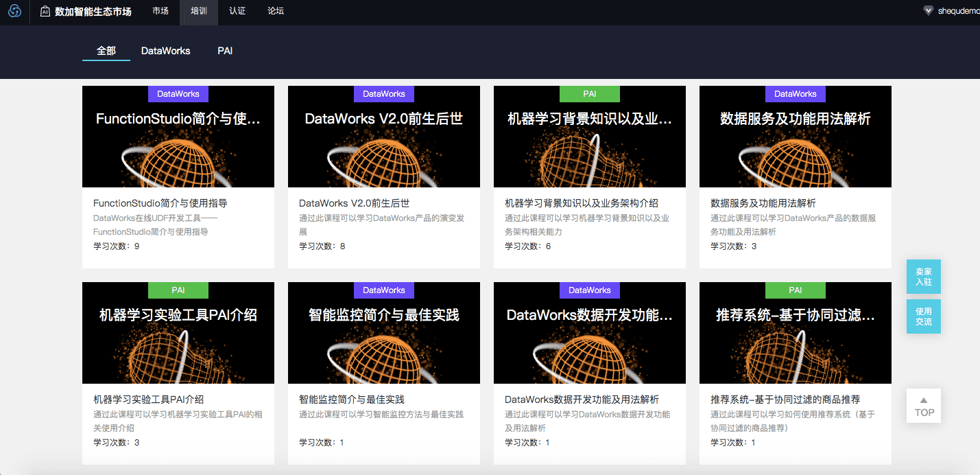Open DataWorks V2.0前生后世 course thumbnail
Image resolution: width=980 pixels, height=475 pixels.
(384, 137)
